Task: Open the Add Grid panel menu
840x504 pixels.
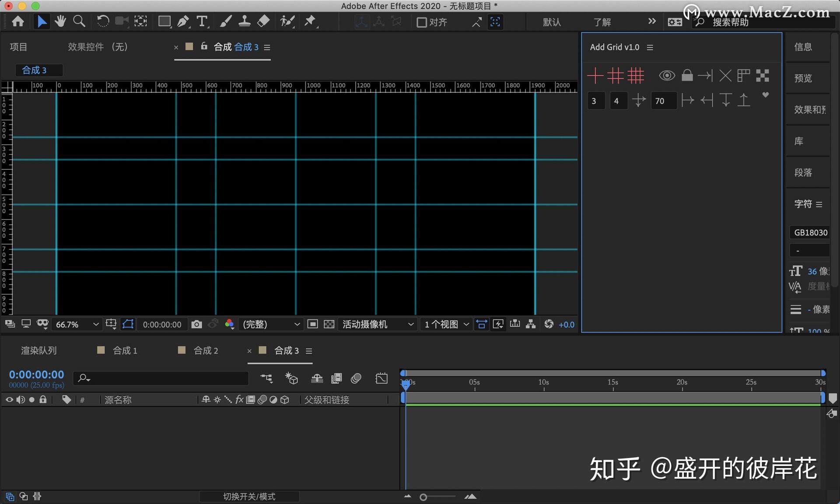Action: [x=650, y=47]
